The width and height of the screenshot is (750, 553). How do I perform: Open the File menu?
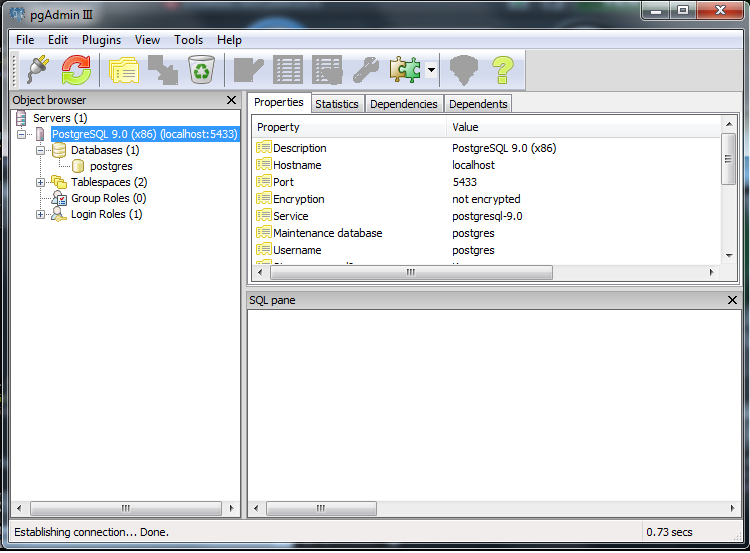click(x=25, y=40)
